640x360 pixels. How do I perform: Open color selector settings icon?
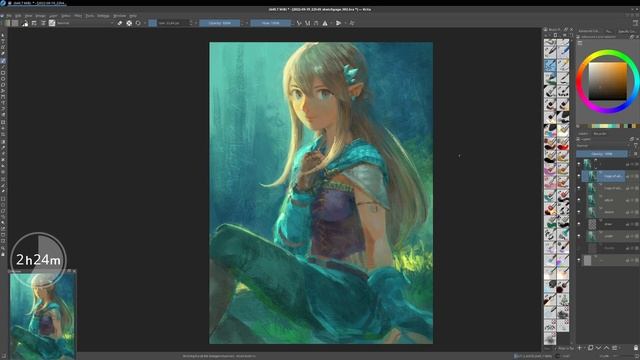point(580,43)
